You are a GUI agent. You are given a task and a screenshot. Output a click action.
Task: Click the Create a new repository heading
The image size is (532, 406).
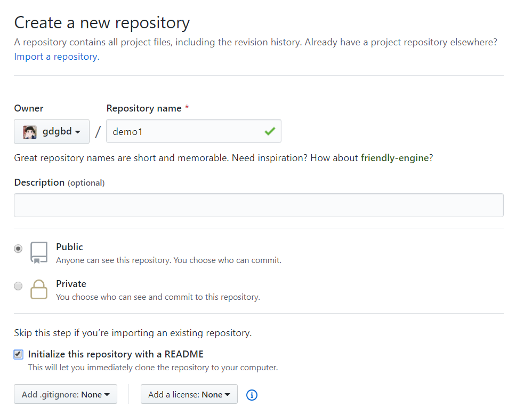pyautogui.click(x=102, y=23)
